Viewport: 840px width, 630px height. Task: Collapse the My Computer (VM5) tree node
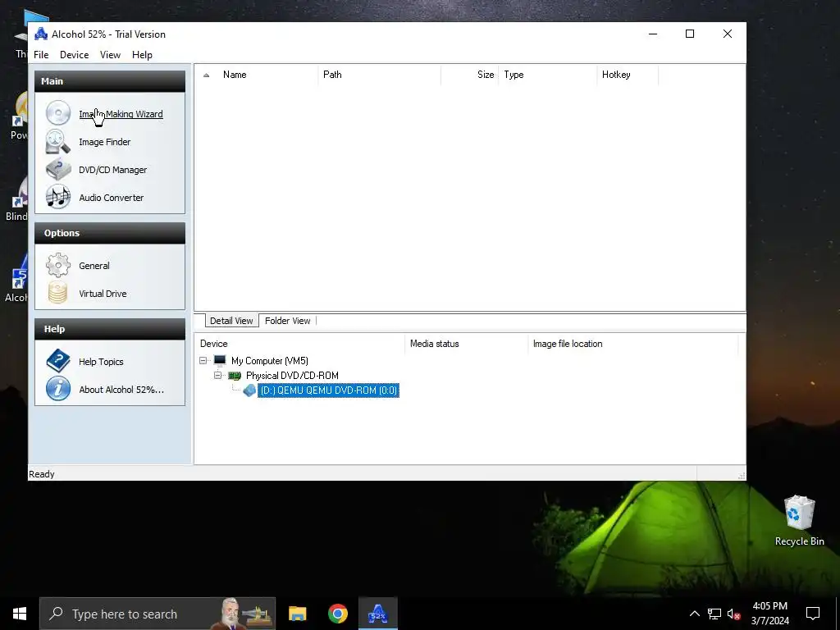(x=203, y=361)
